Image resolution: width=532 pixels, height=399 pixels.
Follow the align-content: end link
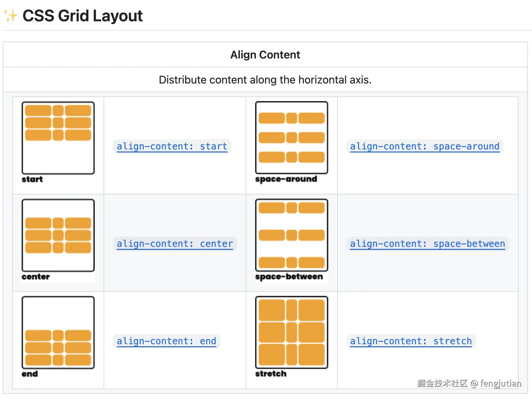(166, 341)
